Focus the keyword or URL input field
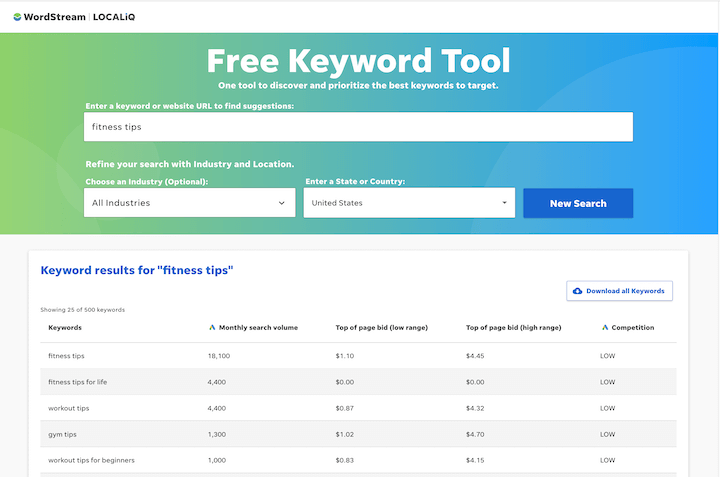This screenshot has height=477, width=720. tap(358, 127)
